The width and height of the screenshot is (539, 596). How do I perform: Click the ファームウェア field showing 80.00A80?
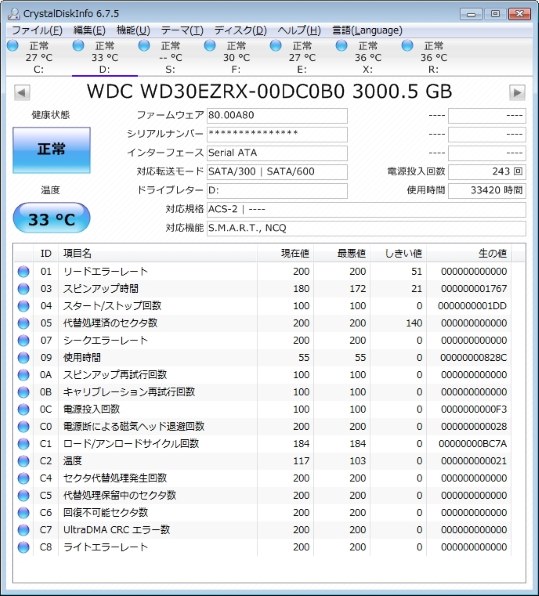pyautogui.click(x=277, y=116)
